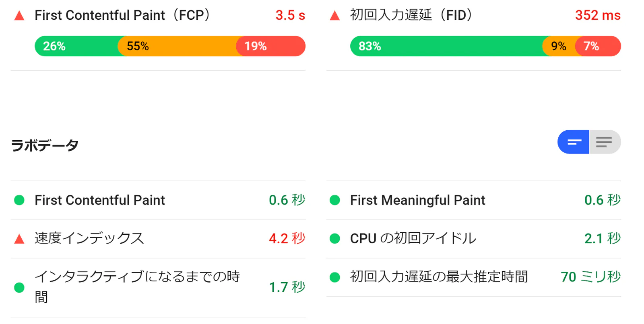This screenshot has height=324, width=644.
Task: Click the 4.2 秒 speed index value
Action: (287, 238)
